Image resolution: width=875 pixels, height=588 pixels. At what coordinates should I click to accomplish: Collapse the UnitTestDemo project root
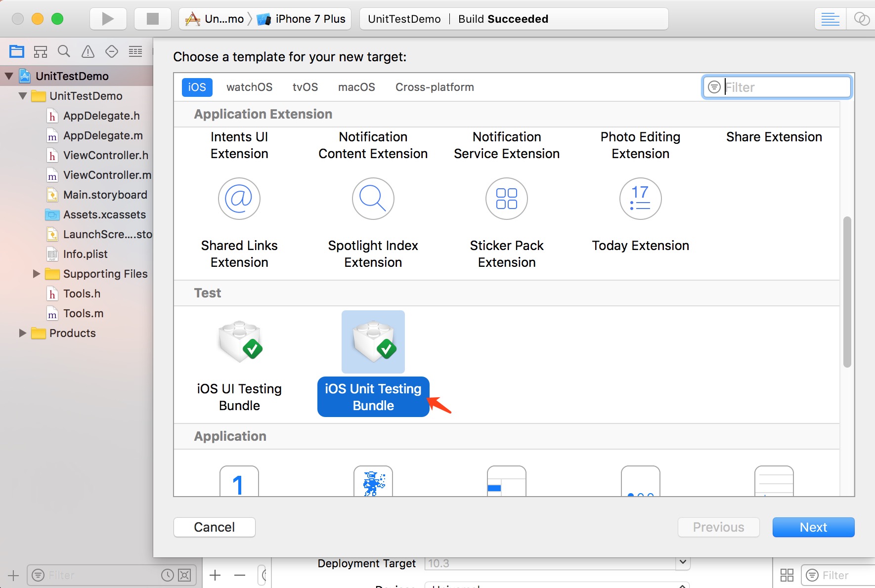9,76
